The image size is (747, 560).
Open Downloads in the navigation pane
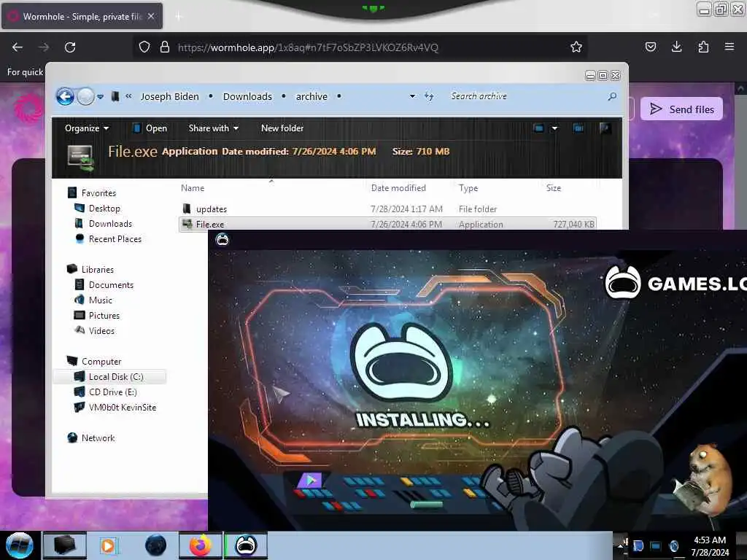point(110,224)
